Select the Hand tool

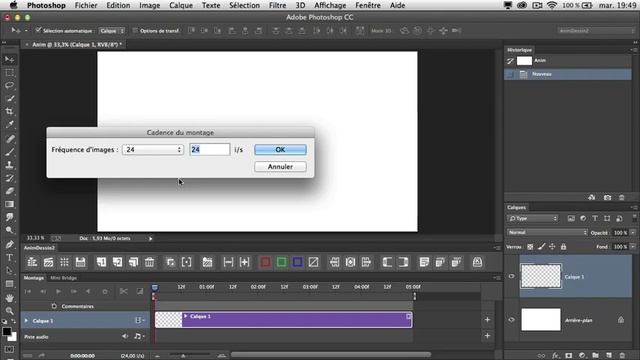[9, 298]
